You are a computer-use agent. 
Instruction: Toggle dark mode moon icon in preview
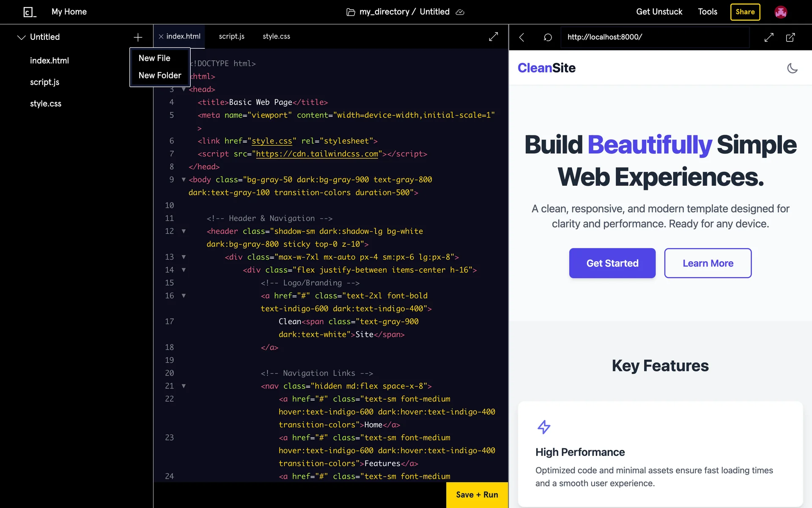(792, 68)
